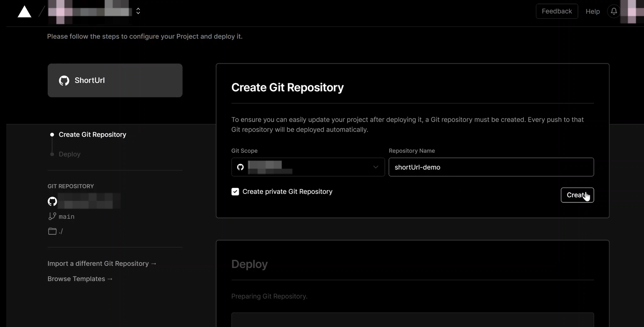
Task: Open the Feedback button
Action: (557, 11)
